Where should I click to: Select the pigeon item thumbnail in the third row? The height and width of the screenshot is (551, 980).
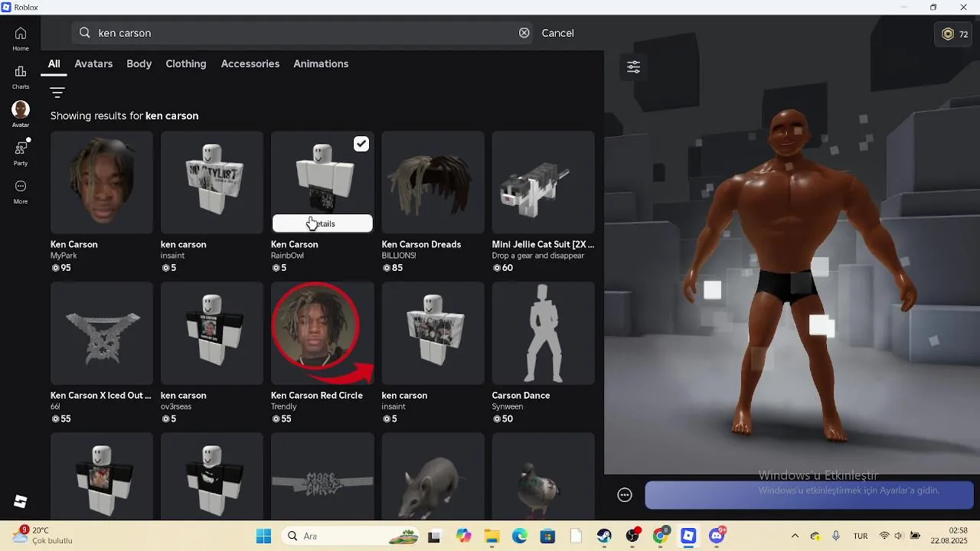pyautogui.click(x=544, y=477)
